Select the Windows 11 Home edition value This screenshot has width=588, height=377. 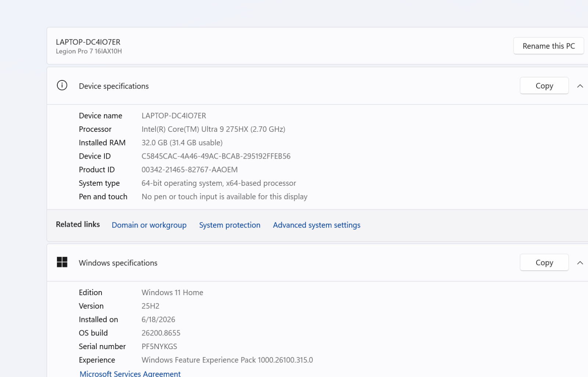[x=172, y=293]
